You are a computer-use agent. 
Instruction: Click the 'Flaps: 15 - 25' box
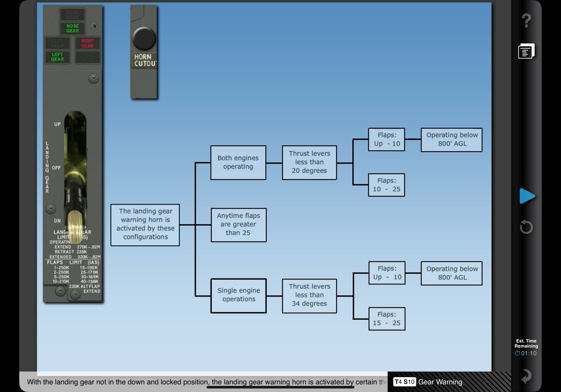[x=386, y=319]
